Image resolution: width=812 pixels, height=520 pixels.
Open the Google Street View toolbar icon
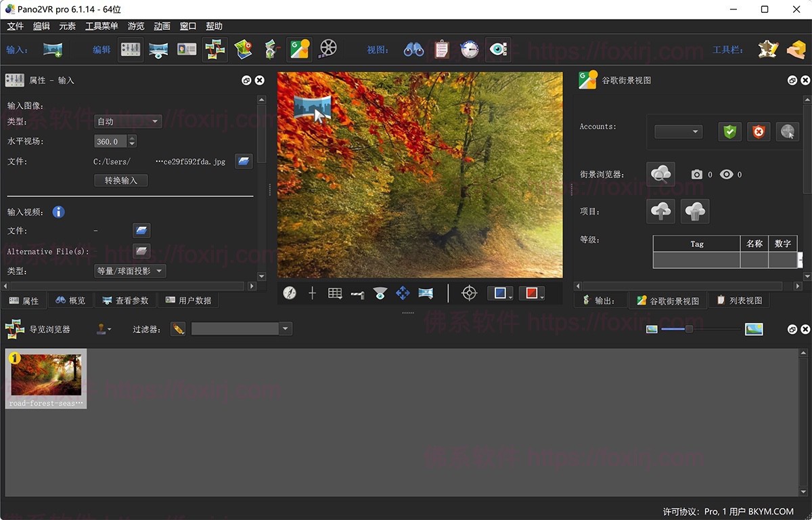pyautogui.click(x=300, y=48)
